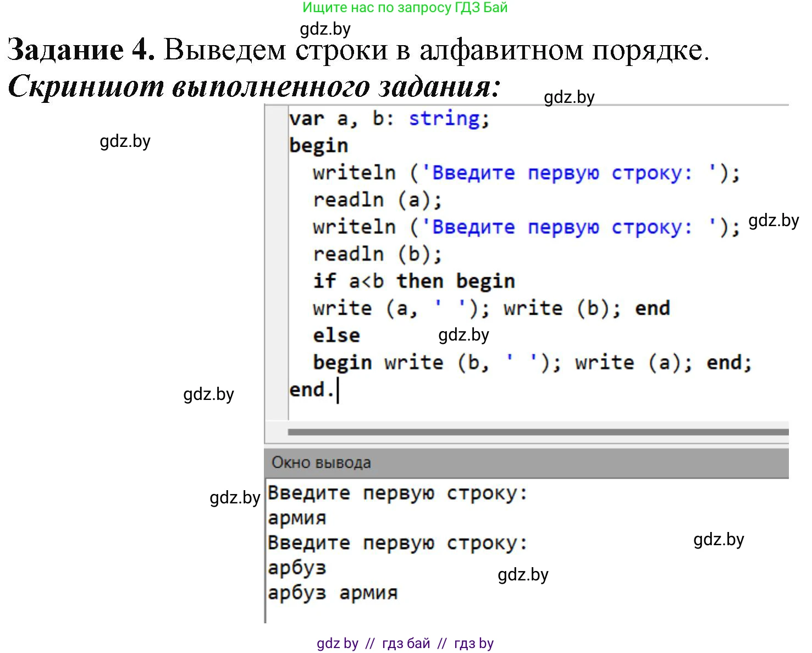Click the 'арбуз армия' result line
This screenshot has height=653, width=812.
(x=333, y=592)
